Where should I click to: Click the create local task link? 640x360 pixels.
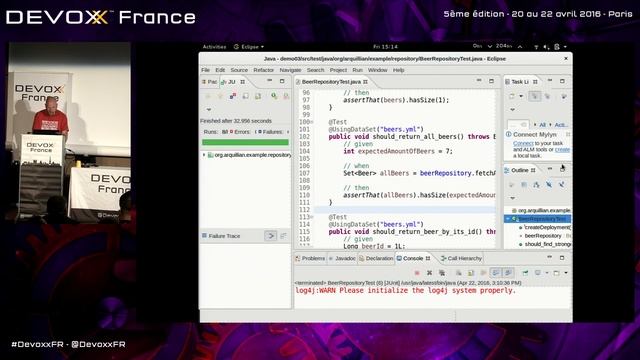pos(562,149)
